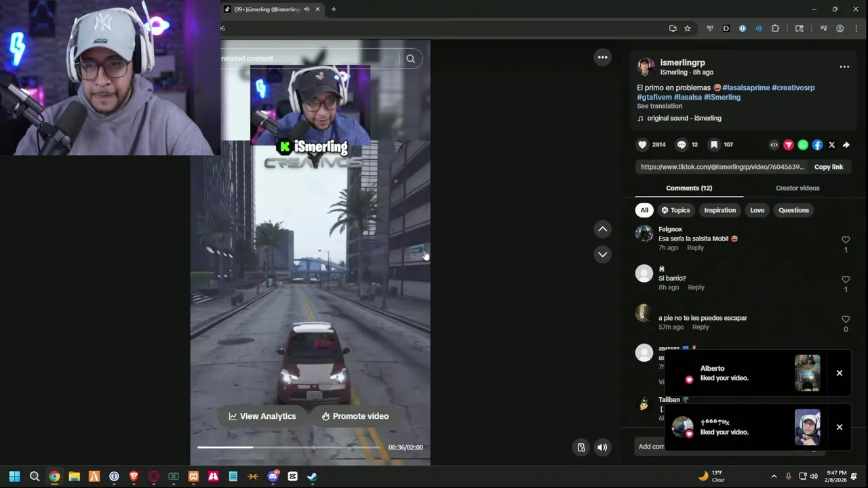Bookmark this page with star icon
Viewport: 868px width, 488px height.
click(x=687, y=28)
